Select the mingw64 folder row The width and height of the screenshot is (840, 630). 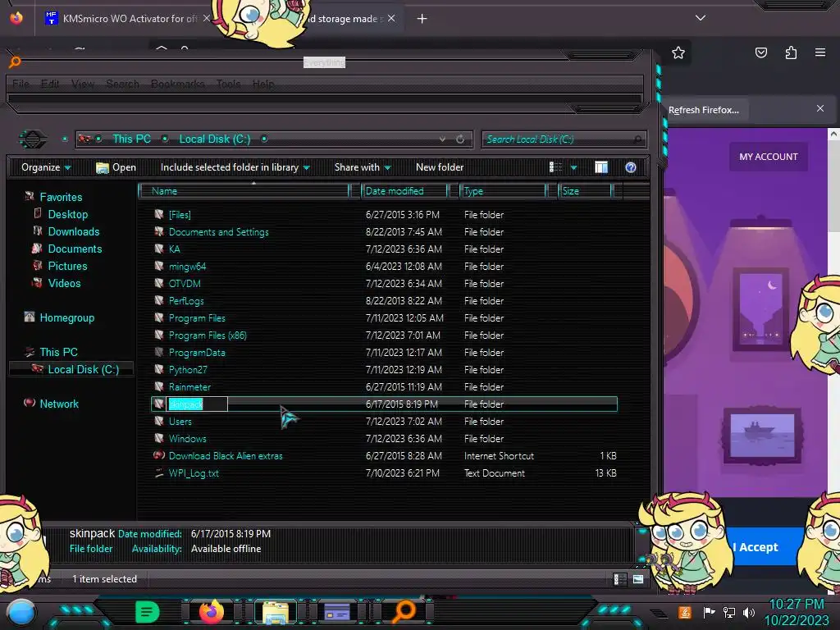click(385, 267)
